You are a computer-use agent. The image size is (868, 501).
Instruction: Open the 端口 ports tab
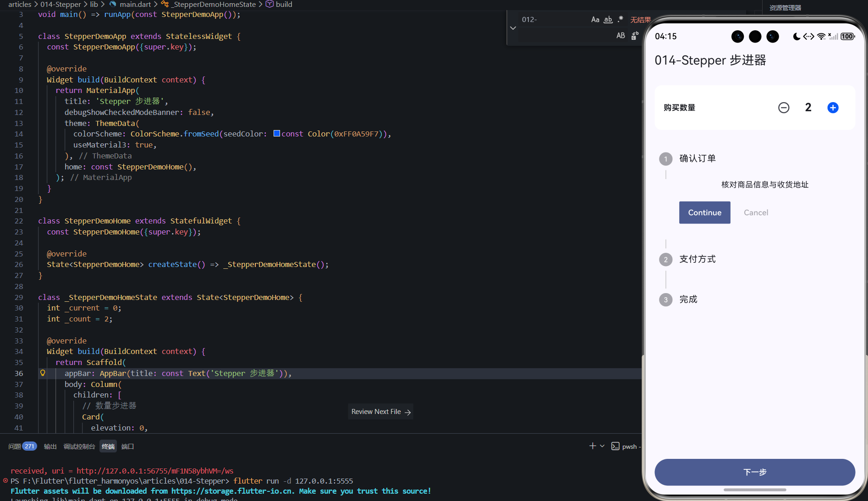[x=127, y=447]
